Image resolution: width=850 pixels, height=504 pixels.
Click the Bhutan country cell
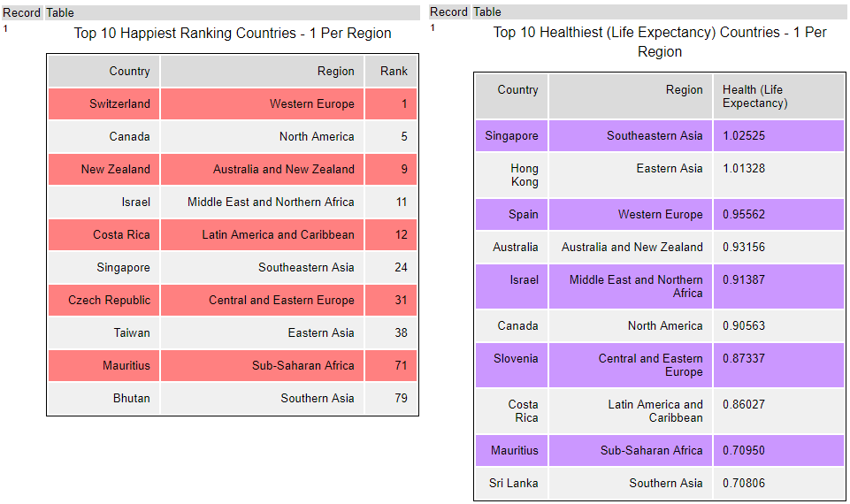click(132, 398)
